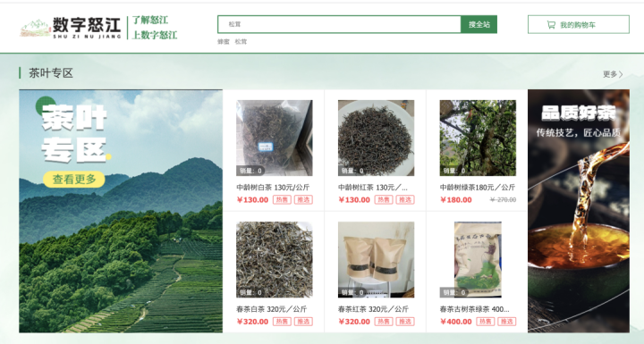Viewport: 644px width, 344px height.
Task: Click the 热售 tag on 春茶白茶
Action: point(282,322)
